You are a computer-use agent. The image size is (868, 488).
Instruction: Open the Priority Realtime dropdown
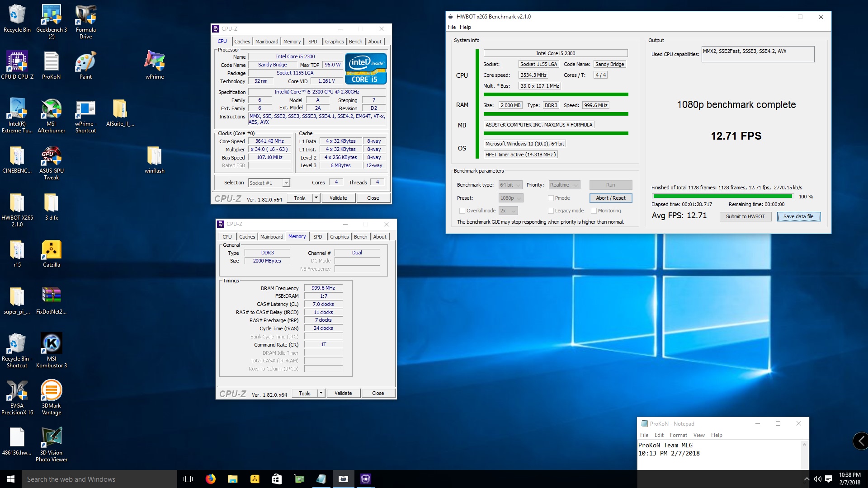(564, 185)
